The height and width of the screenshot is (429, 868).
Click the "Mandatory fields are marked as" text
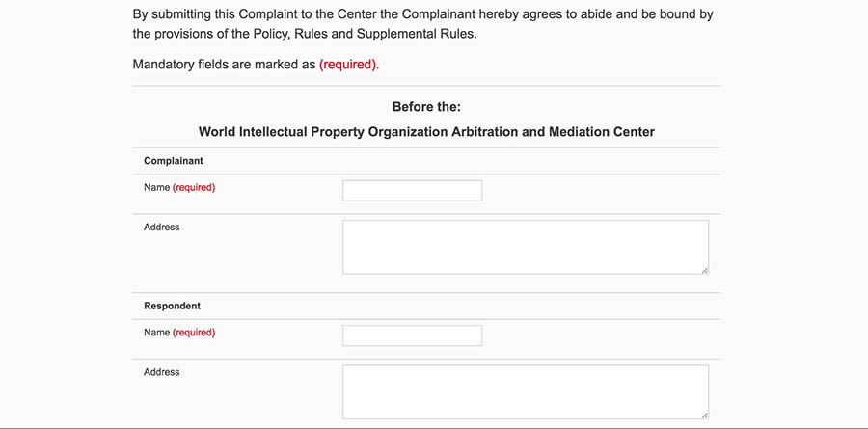[x=224, y=66]
